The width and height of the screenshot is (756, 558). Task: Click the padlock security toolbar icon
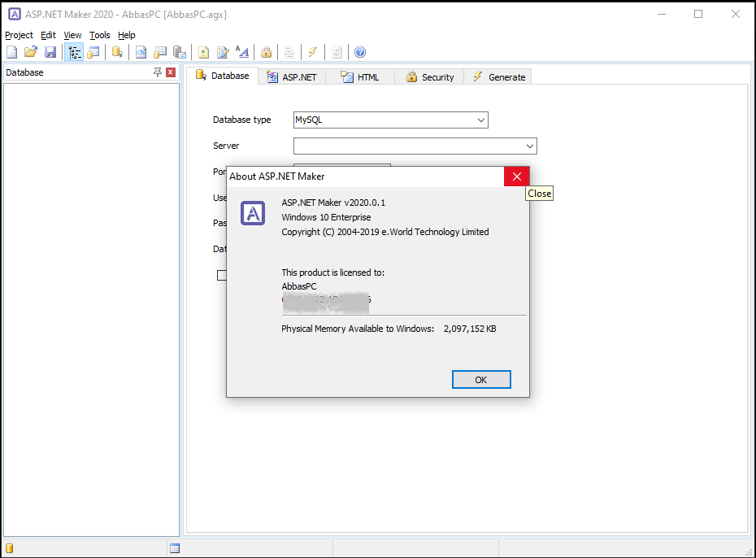tap(266, 52)
